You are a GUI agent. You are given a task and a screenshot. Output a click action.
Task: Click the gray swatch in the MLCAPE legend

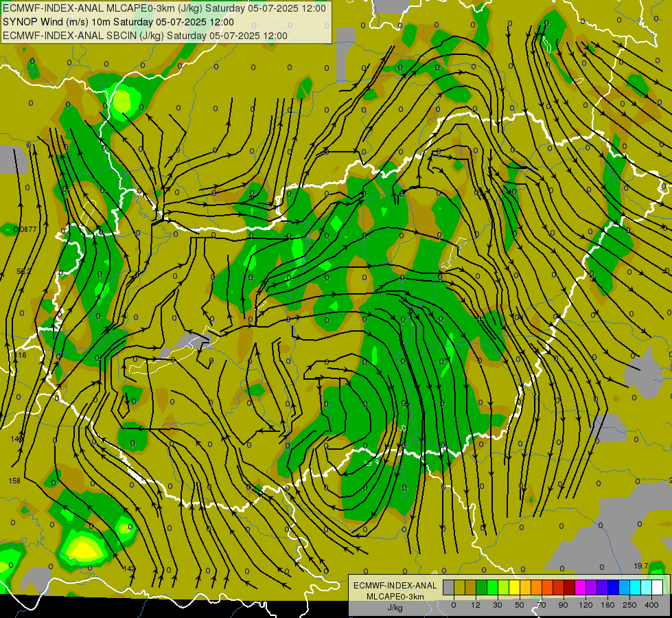449,587
